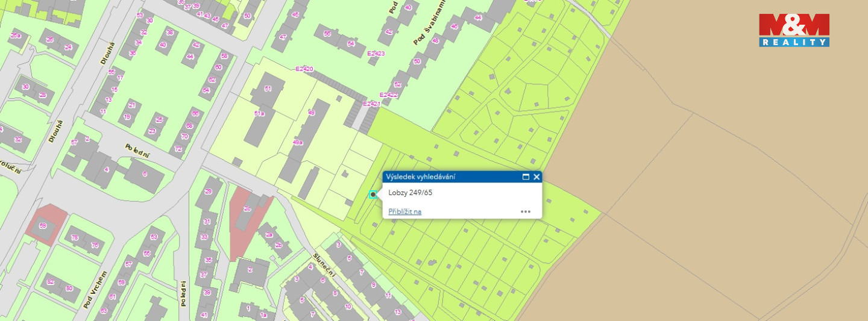Click the red building labeled 2c
Viewport: 868px width, 321px height.
click(x=247, y=209)
